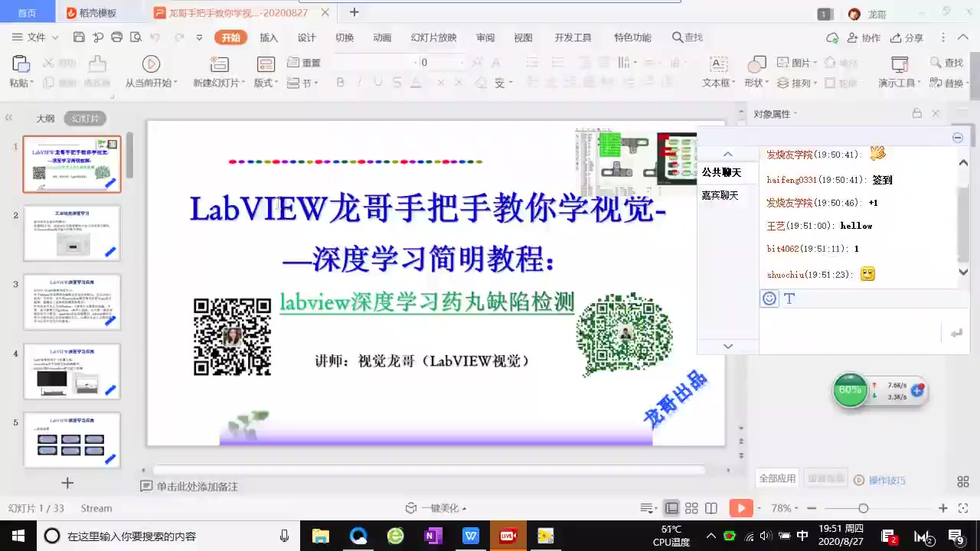Open WPS Writer from the taskbar

[x=470, y=536]
